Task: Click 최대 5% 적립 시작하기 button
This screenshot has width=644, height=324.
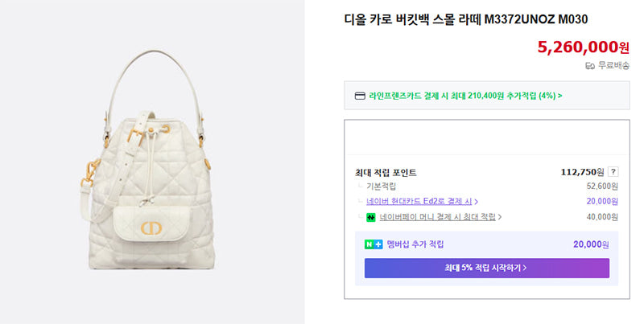Action: (487, 268)
